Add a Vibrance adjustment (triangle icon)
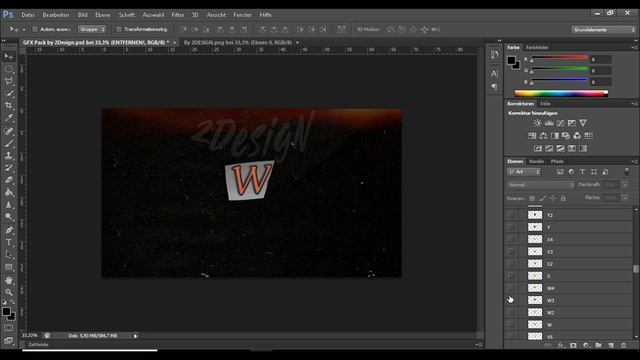Screen dimensions: 640x360 tap(583, 123)
